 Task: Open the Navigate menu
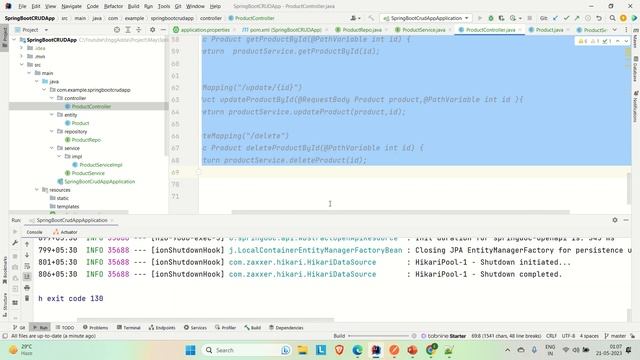(71, 6)
